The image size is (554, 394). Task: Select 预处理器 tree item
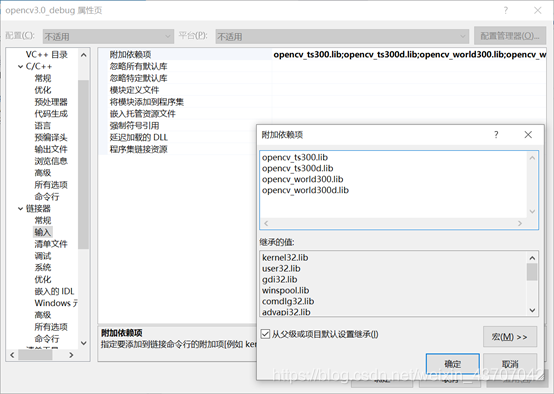point(51,102)
